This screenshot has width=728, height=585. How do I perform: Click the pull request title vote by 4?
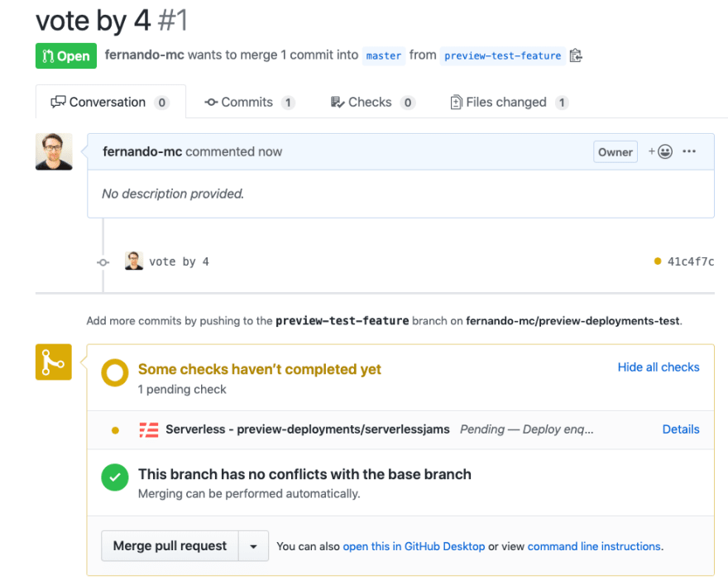[x=93, y=21]
